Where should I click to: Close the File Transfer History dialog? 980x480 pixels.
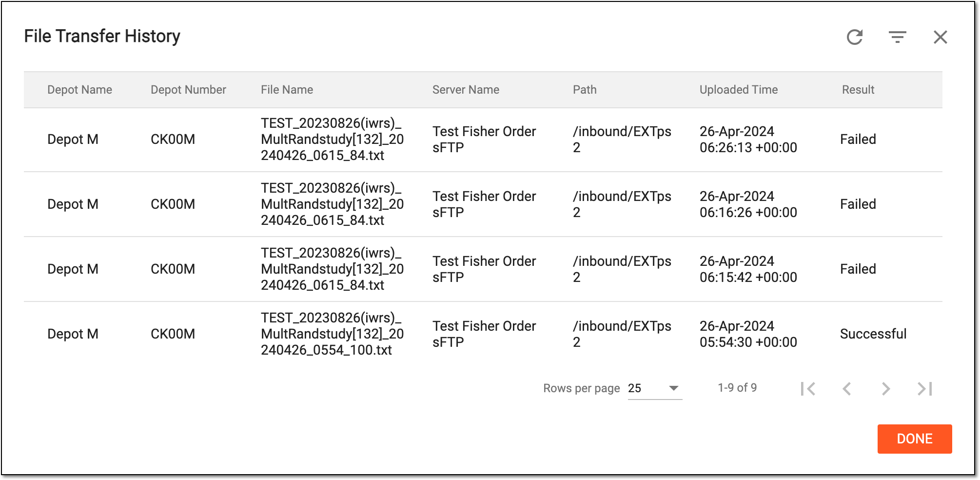(x=940, y=37)
